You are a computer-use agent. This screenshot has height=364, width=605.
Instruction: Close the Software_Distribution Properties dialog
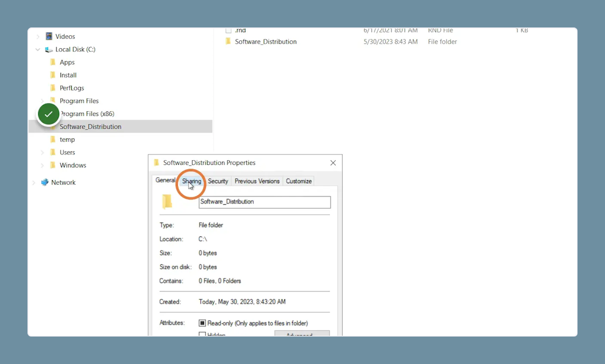coord(333,163)
